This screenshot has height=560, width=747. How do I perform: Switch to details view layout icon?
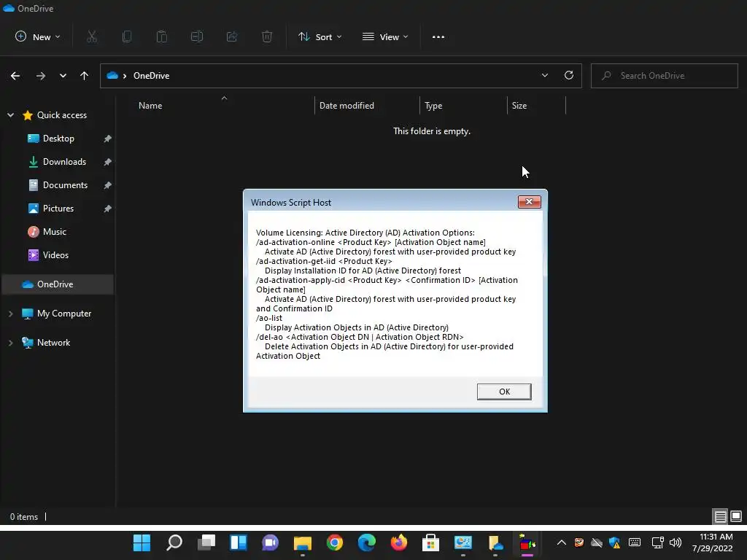point(720,516)
